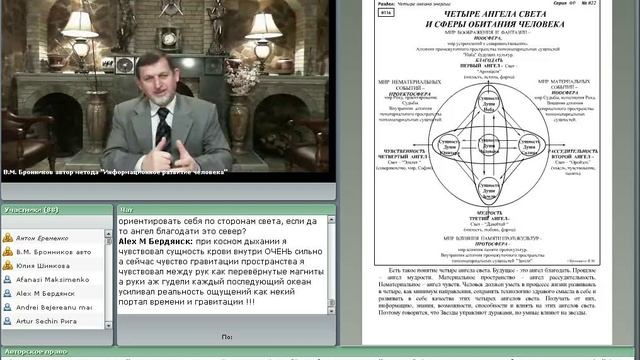640x360 pixels.
Task: Click the caption text under the presenter video
Action: pos(115,172)
